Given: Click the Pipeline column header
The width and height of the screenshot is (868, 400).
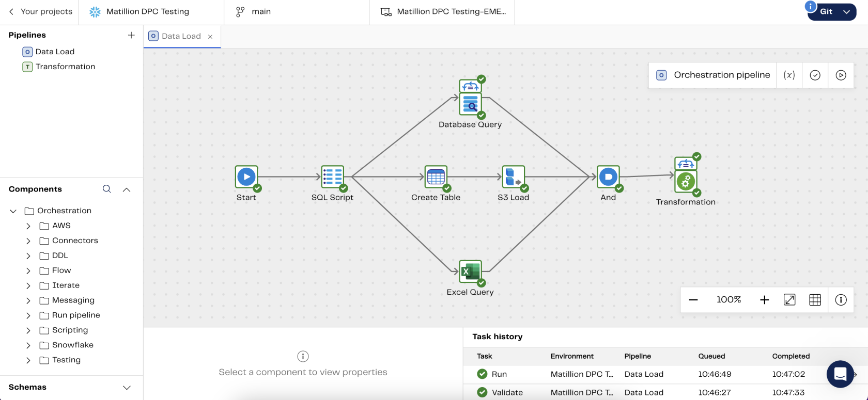Looking at the screenshot, I should pos(638,357).
